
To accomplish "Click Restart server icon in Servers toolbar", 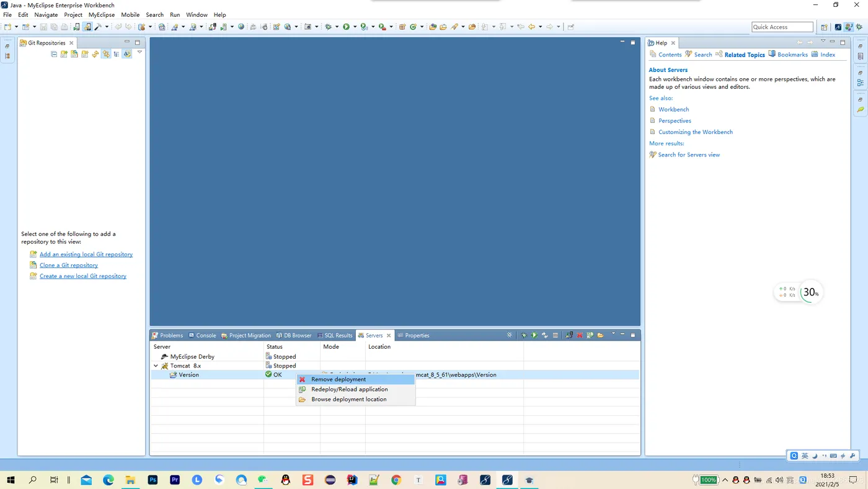I will point(544,335).
